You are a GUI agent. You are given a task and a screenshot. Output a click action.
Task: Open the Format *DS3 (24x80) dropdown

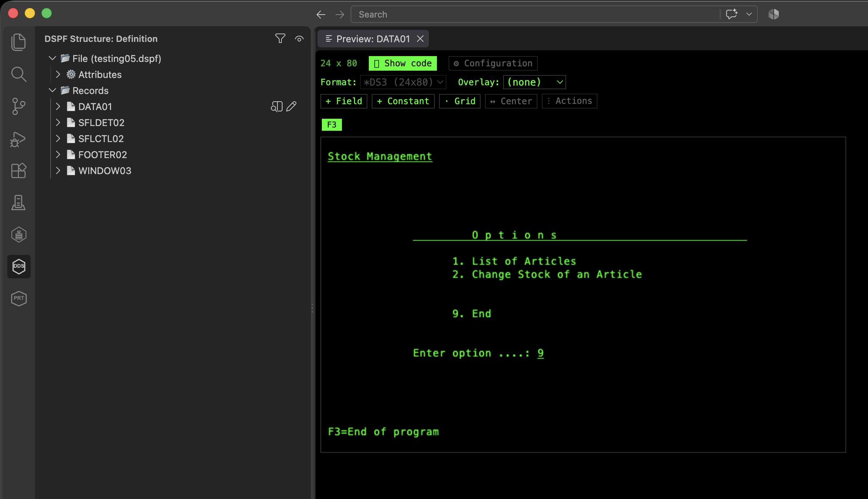403,82
